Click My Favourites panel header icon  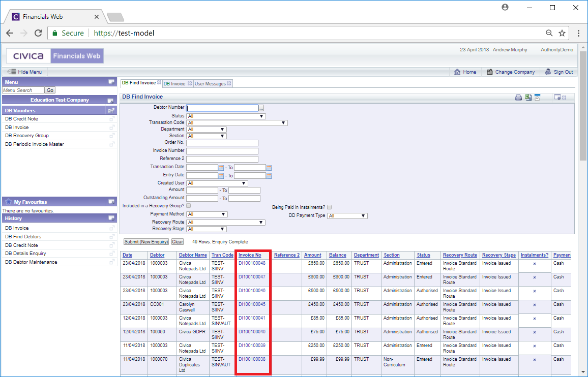pyautogui.click(x=111, y=202)
